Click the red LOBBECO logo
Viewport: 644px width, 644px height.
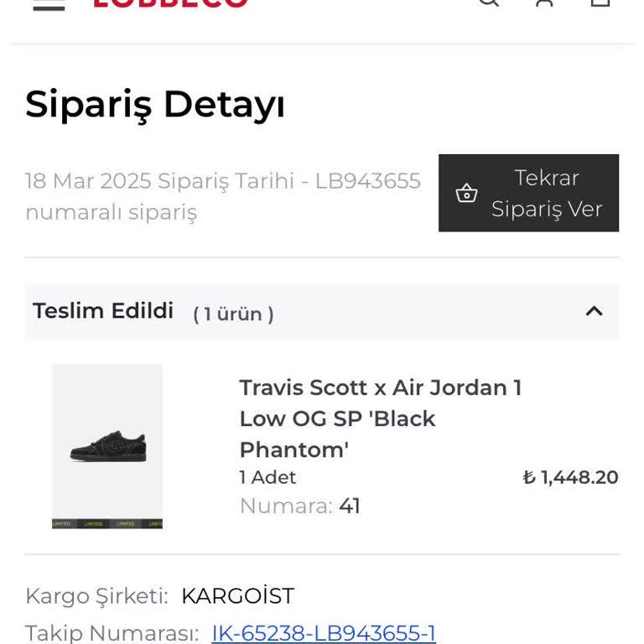coord(170,3)
